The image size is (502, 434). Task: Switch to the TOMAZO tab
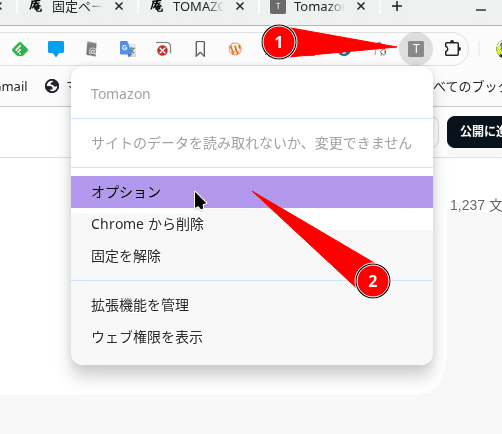point(198,7)
